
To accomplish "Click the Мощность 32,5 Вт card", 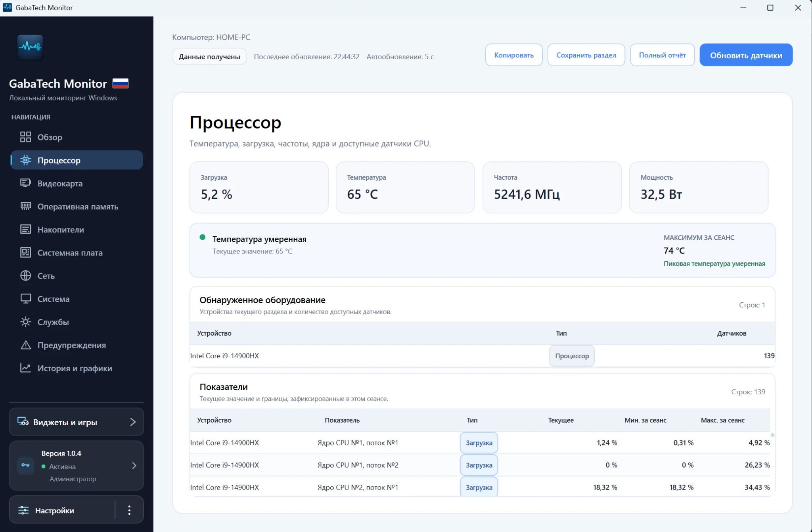I will pyautogui.click(x=699, y=187).
